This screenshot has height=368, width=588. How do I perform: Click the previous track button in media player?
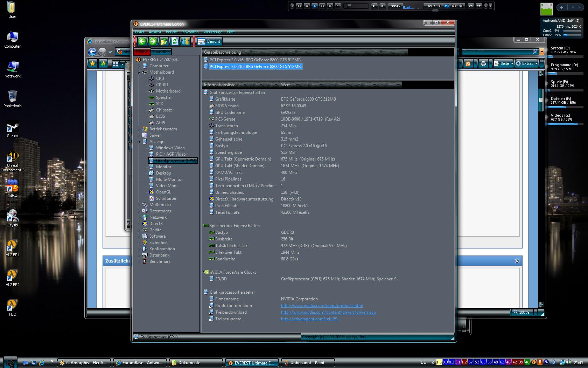pyautogui.click(x=299, y=6)
